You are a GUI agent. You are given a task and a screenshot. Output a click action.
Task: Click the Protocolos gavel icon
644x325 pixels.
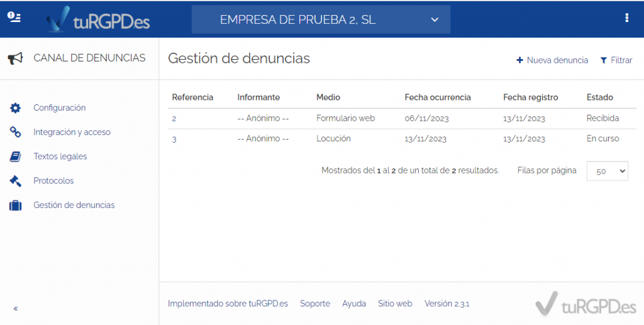pyautogui.click(x=15, y=181)
